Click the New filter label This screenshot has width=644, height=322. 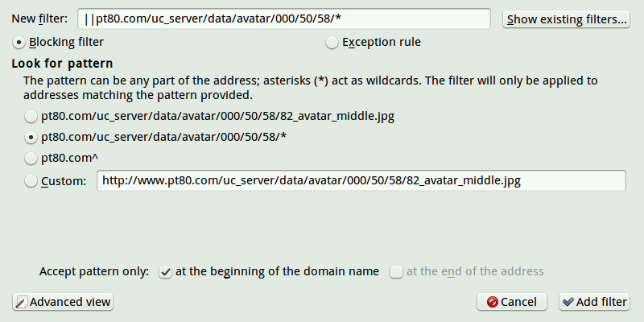click(x=39, y=19)
